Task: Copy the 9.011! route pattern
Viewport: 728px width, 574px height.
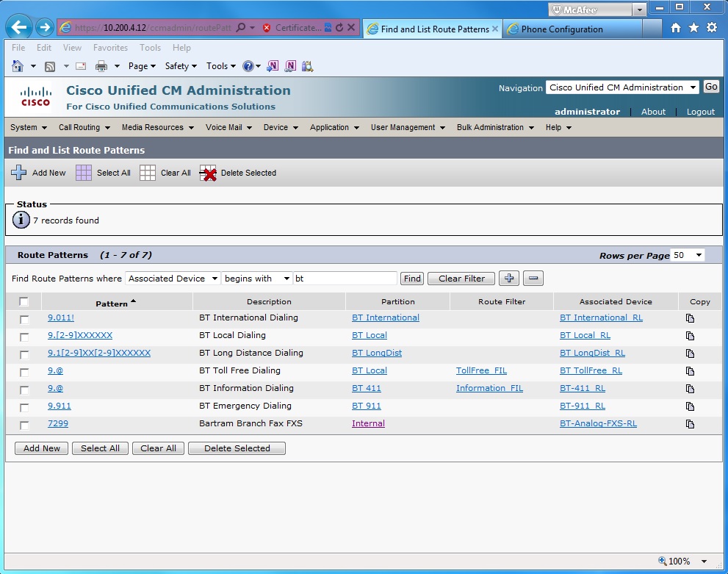Action: (x=691, y=318)
